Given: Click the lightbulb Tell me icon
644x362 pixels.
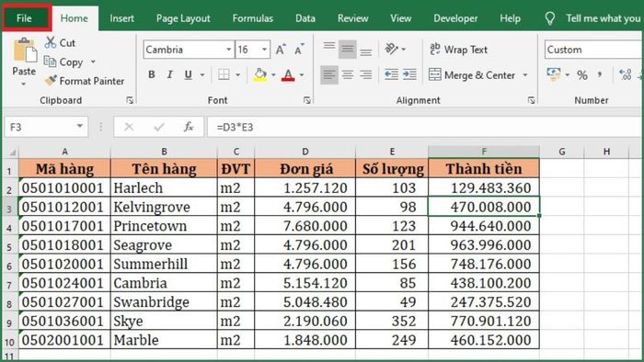Looking at the screenshot, I should tap(549, 18).
